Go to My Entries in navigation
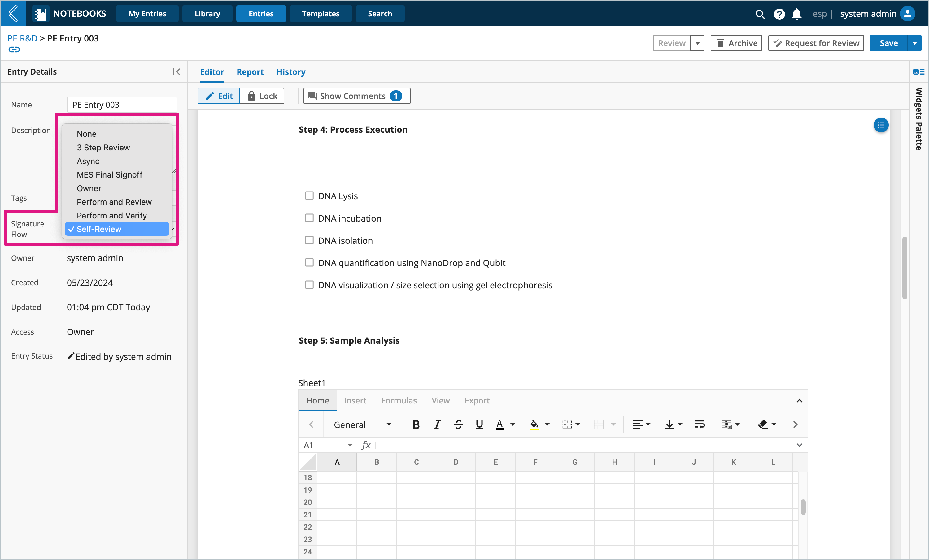 [x=147, y=14]
